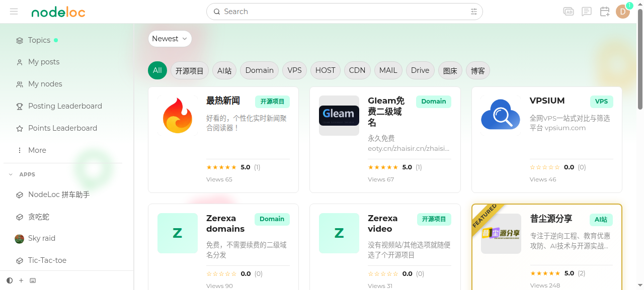Click the Topics stack icon
Image resolution: width=644 pixels, height=290 pixels.
coord(20,40)
